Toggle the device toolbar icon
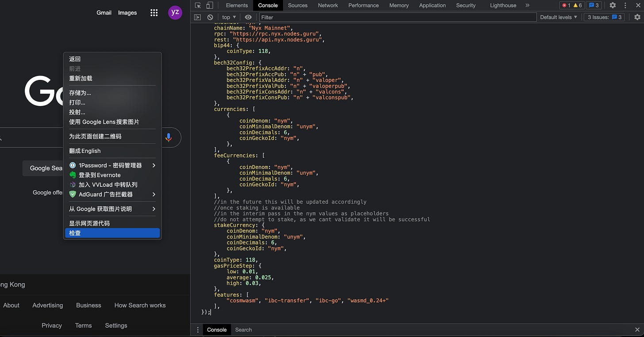Screen dimensions: 644x337 (210, 5)
